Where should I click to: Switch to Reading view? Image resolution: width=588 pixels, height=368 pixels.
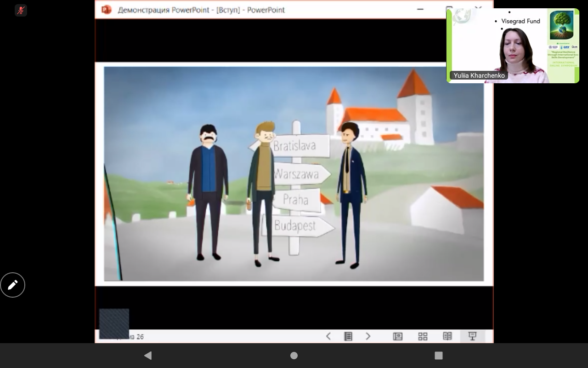point(447,336)
